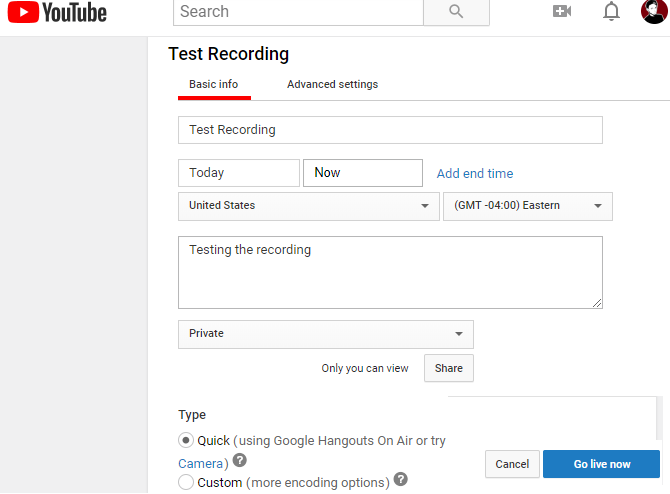Open the notifications bell
This screenshot has width=670, height=494.
click(612, 12)
